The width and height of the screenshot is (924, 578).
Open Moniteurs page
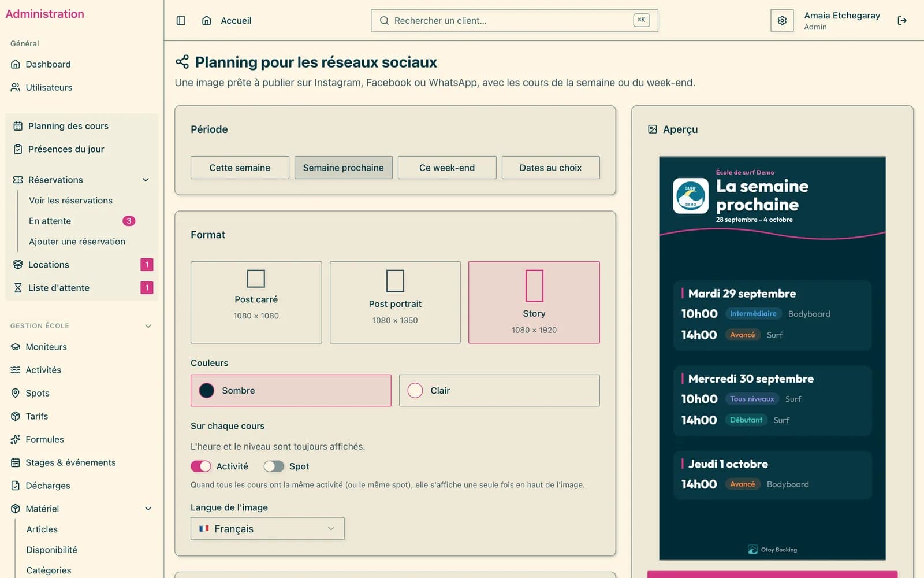click(x=81, y=347)
